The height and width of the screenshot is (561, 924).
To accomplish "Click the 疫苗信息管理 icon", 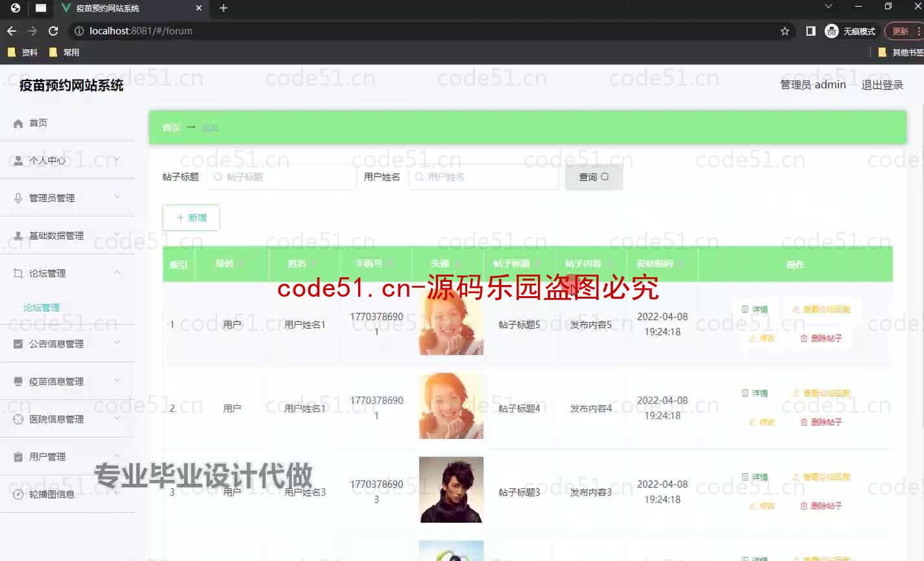I will (18, 381).
